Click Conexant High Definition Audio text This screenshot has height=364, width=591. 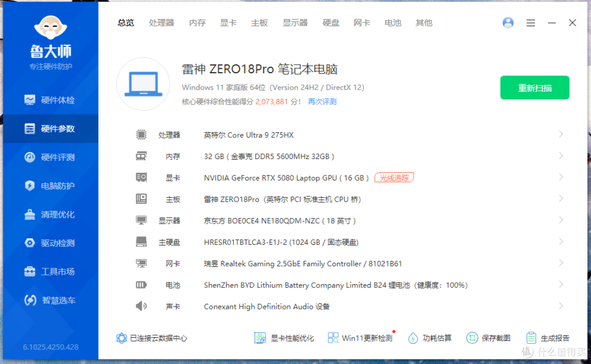click(266, 307)
